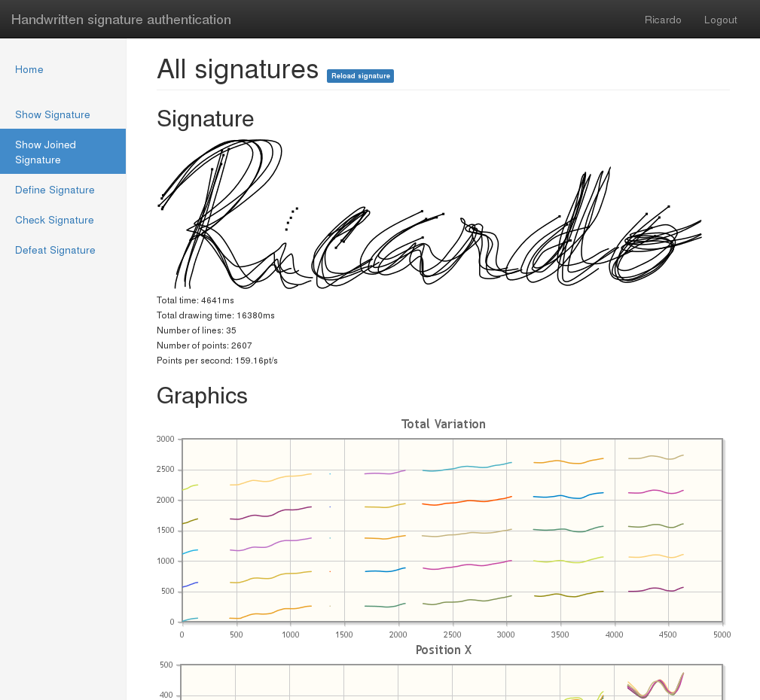Click the 1500 y-axis label of Total Variation

(x=165, y=531)
